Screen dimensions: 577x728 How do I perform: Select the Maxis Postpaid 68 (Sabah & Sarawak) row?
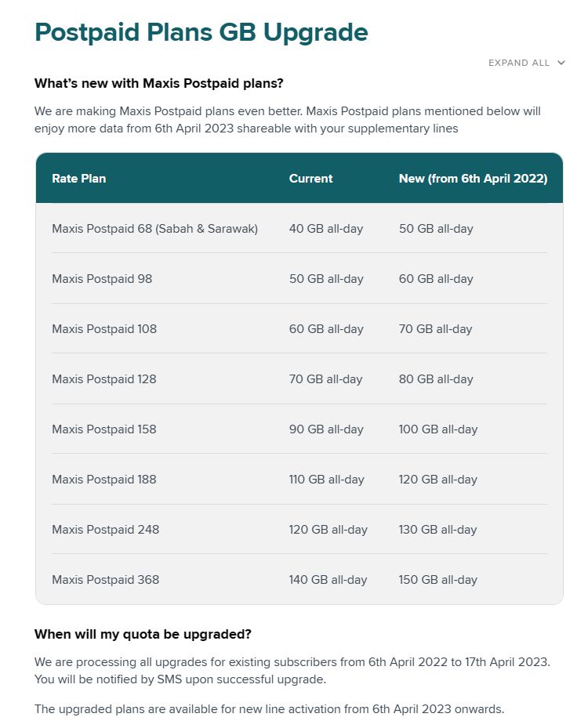coord(154,229)
